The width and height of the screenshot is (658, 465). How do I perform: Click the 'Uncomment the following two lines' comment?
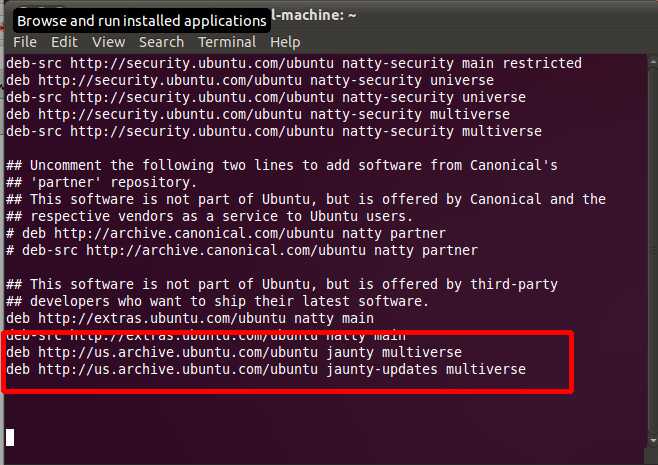point(282,165)
